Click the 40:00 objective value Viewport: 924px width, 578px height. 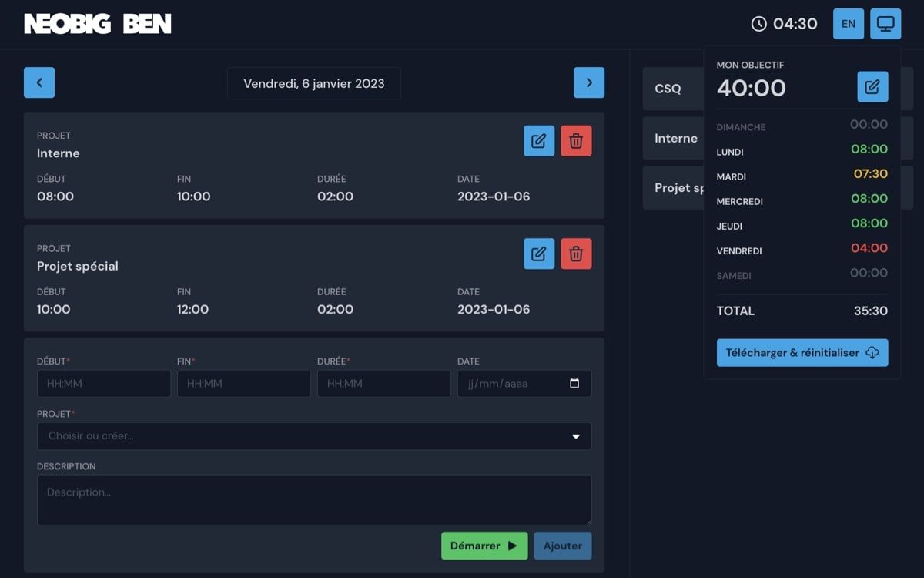pyautogui.click(x=752, y=88)
